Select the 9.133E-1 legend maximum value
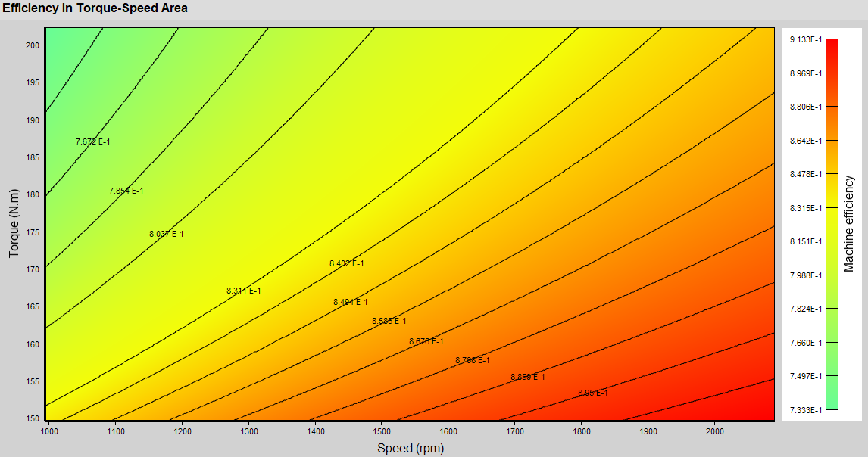The width and height of the screenshot is (868, 457). [805, 40]
